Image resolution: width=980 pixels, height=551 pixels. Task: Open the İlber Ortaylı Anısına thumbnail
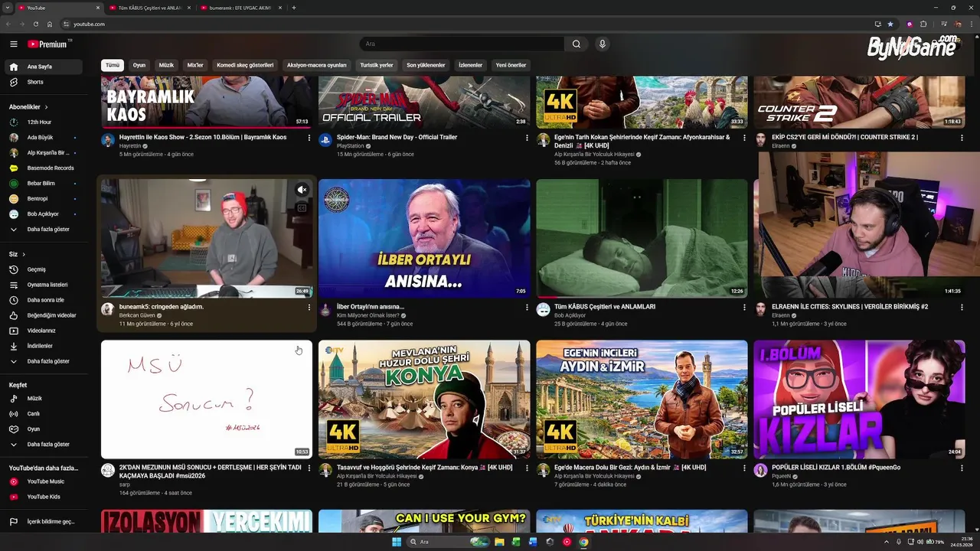pyautogui.click(x=424, y=239)
